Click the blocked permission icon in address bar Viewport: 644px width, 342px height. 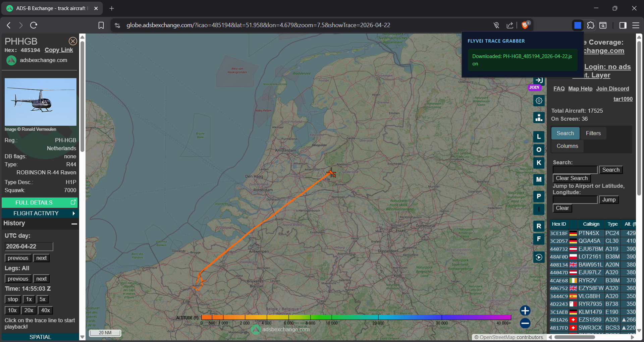coord(496,25)
